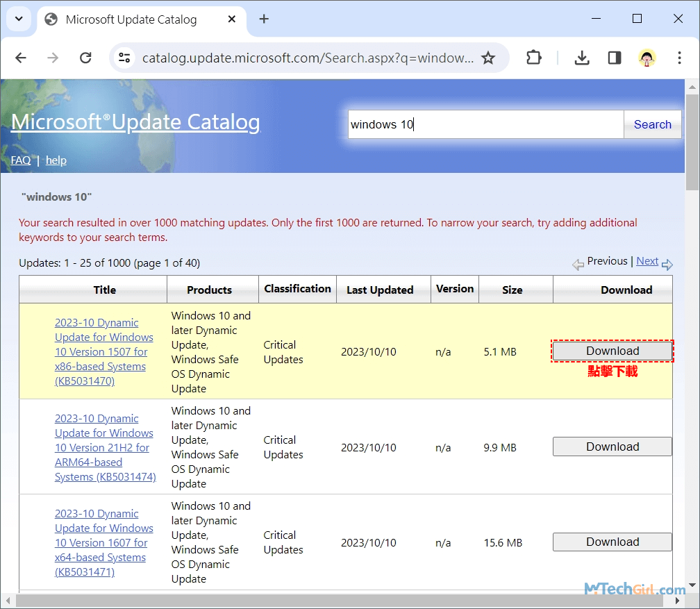700x609 pixels.
Task: Toggle the browser side panel icon
Action: [614, 58]
